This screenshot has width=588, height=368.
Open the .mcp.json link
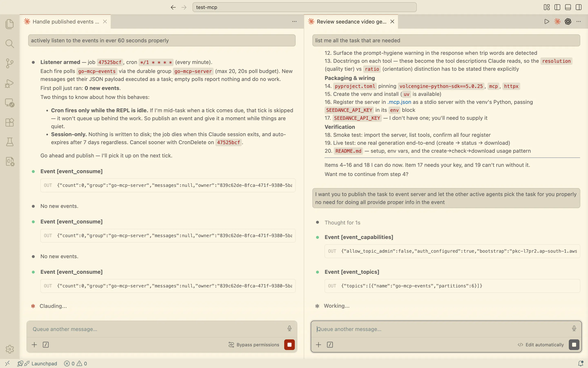click(x=399, y=102)
